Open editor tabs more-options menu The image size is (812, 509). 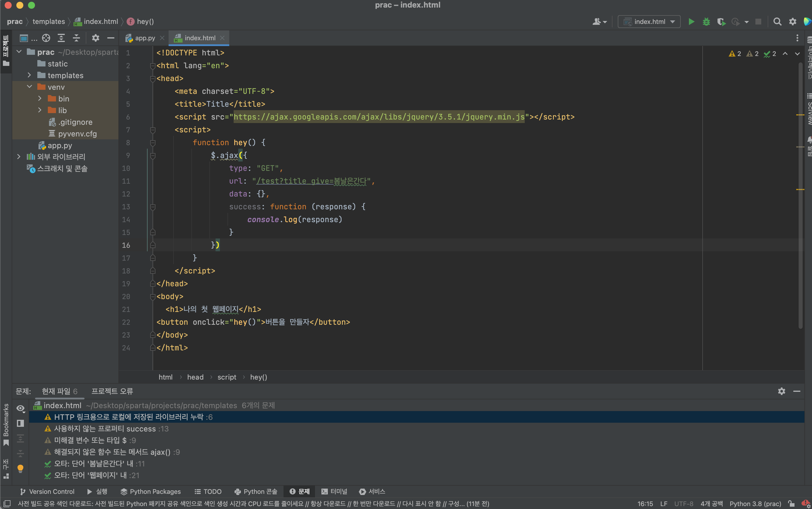coord(797,38)
